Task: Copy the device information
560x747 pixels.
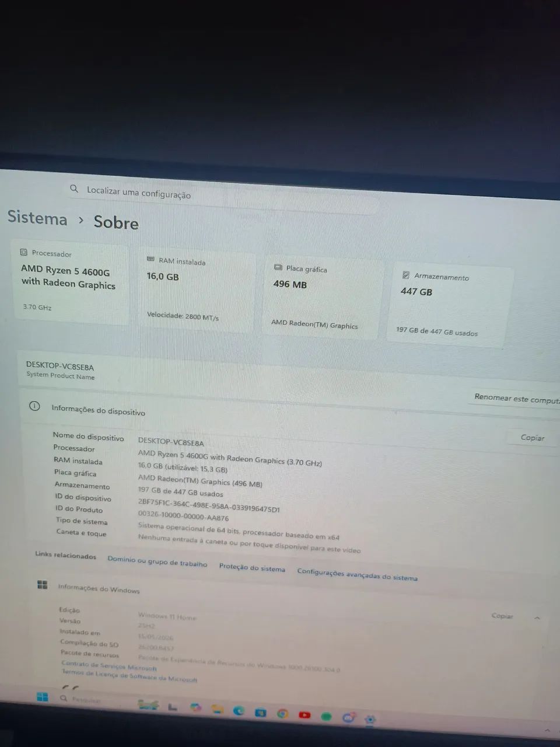Action: pyautogui.click(x=533, y=437)
